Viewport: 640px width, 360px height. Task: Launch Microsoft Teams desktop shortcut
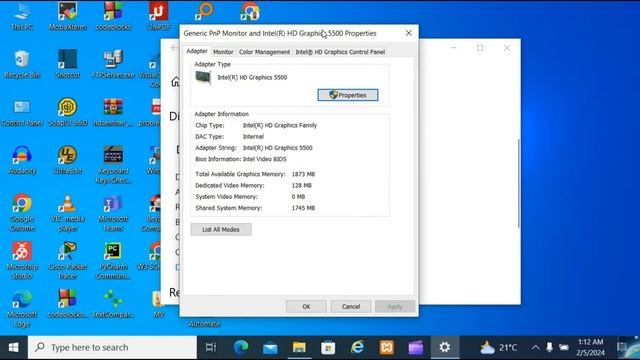click(x=113, y=213)
